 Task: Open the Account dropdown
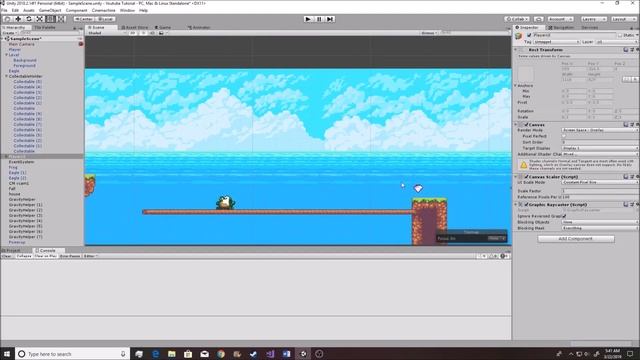560,19
